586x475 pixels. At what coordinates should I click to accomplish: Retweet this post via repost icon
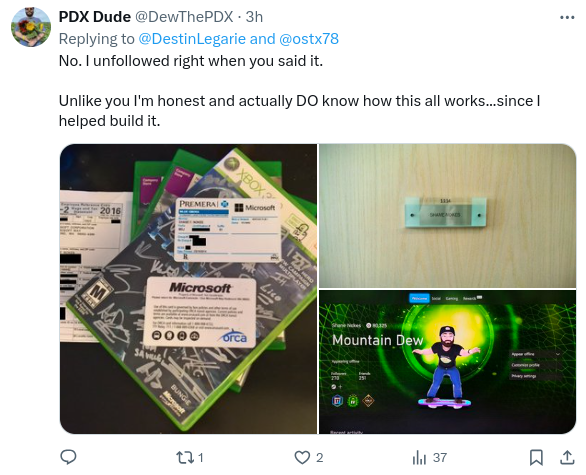pyautogui.click(x=185, y=457)
